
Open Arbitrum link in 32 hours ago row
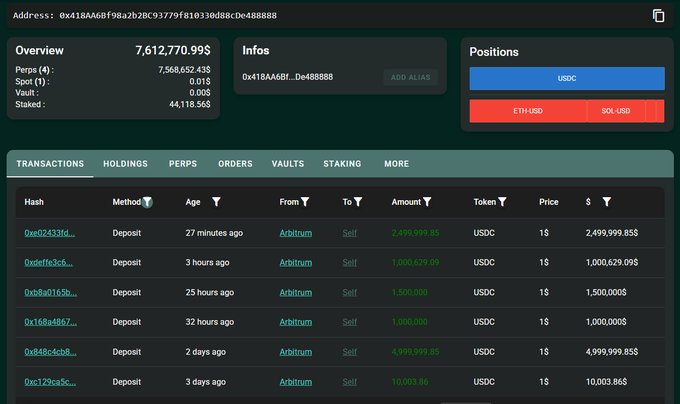click(296, 322)
